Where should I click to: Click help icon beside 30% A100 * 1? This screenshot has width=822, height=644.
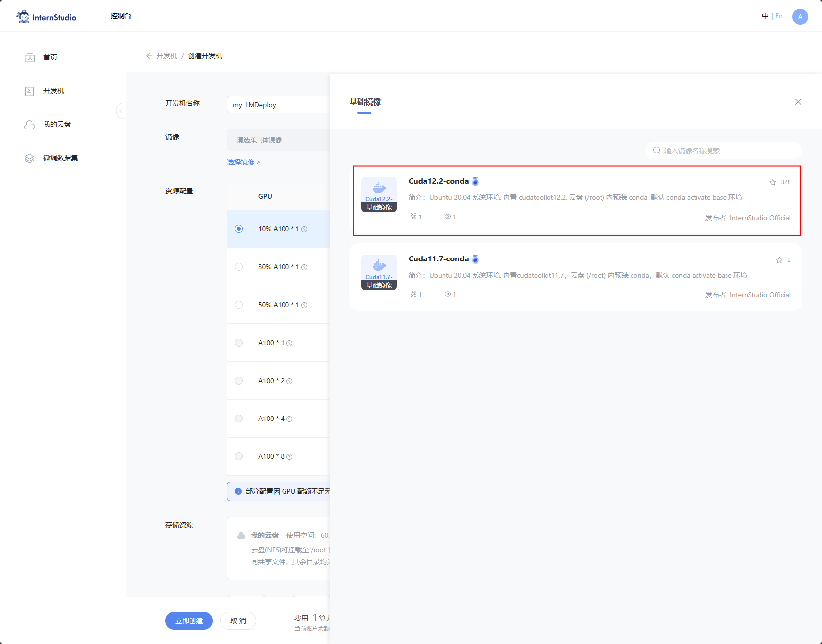point(304,267)
